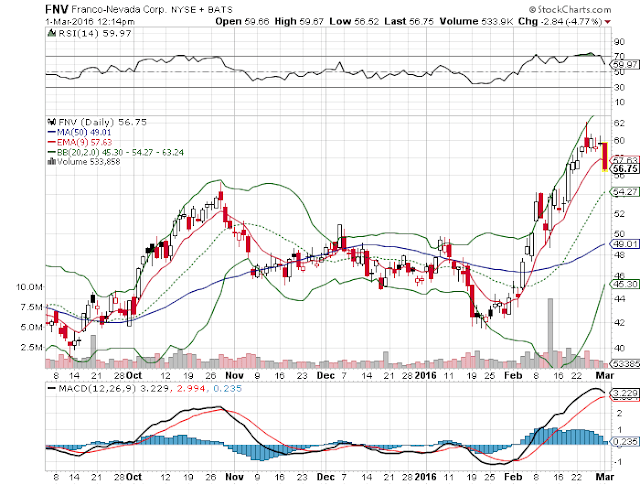Click the Dec label on price chart axis
This screenshot has width=640, height=485.
pos(326,376)
